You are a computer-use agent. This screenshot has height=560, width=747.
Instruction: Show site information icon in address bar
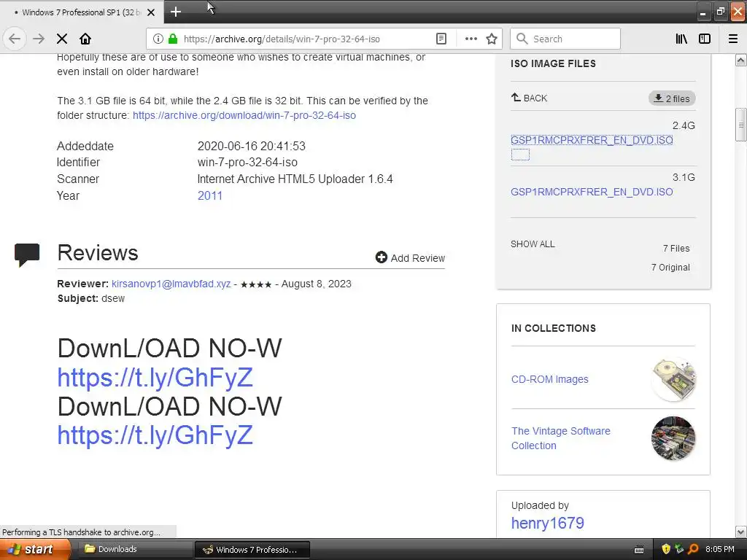pyautogui.click(x=158, y=39)
